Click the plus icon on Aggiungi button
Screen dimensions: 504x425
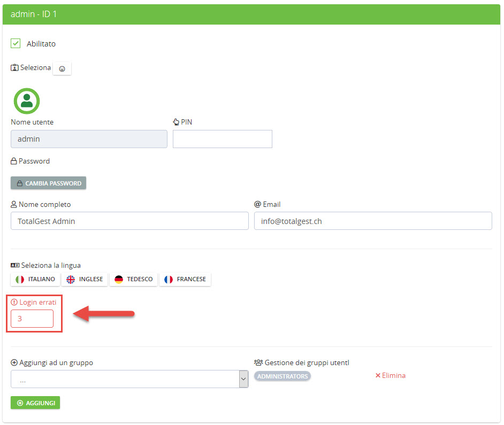20,403
